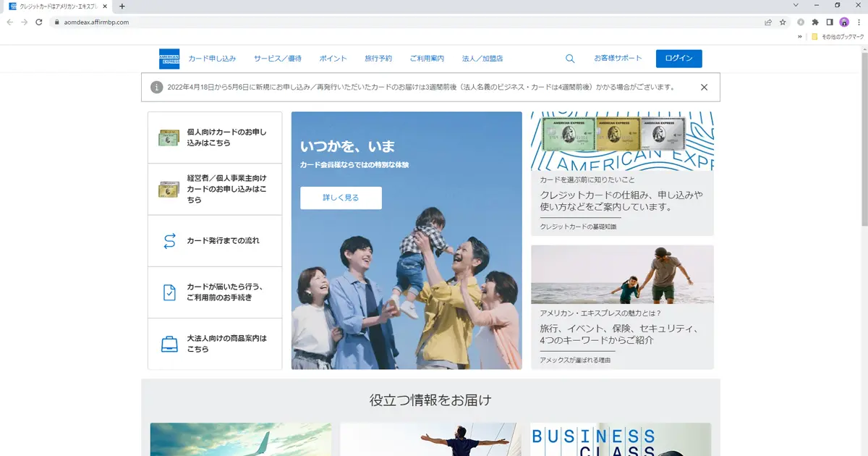
Task: Click the 役立つ情報をお届け heading
Action: 430,400
